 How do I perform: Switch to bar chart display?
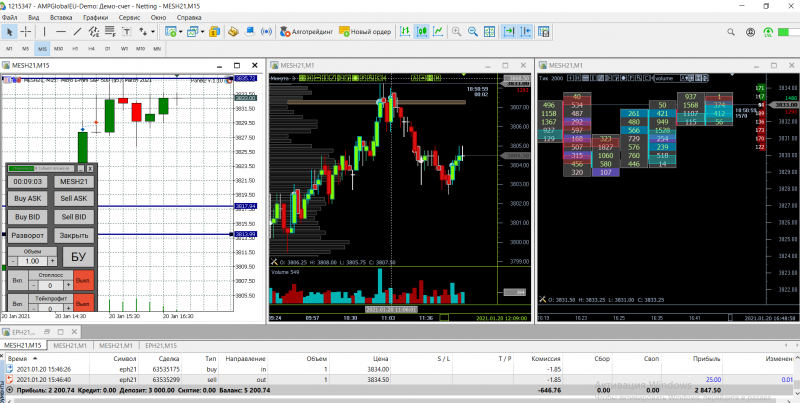point(405,32)
